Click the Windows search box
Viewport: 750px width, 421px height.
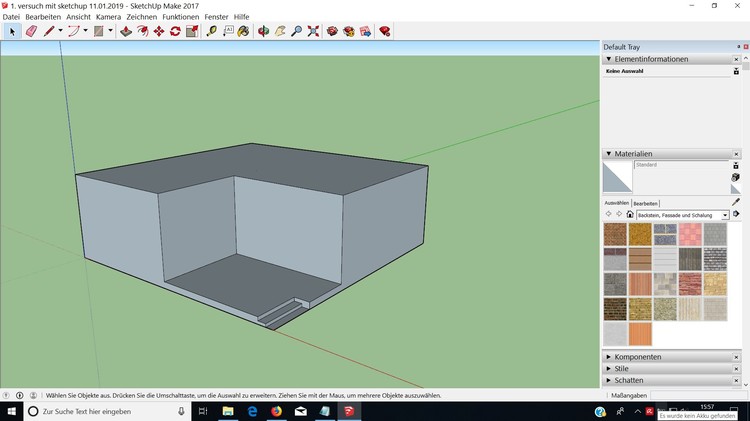pos(108,411)
